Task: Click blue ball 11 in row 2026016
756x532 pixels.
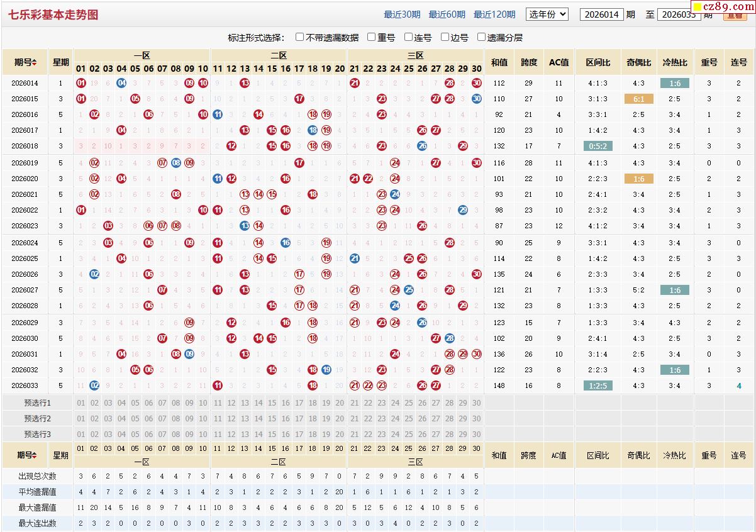Action: pos(218,114)
